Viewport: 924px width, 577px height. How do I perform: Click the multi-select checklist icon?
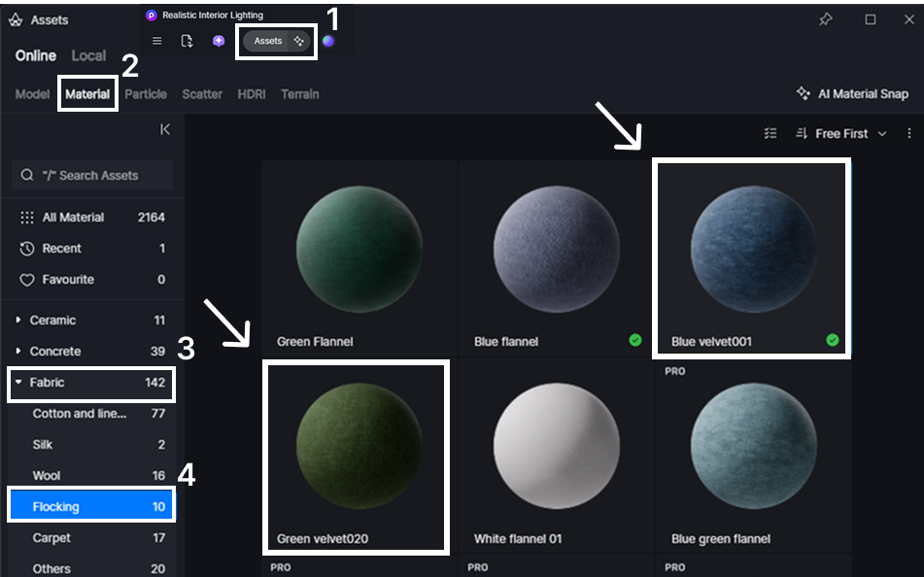click(770, 134)
